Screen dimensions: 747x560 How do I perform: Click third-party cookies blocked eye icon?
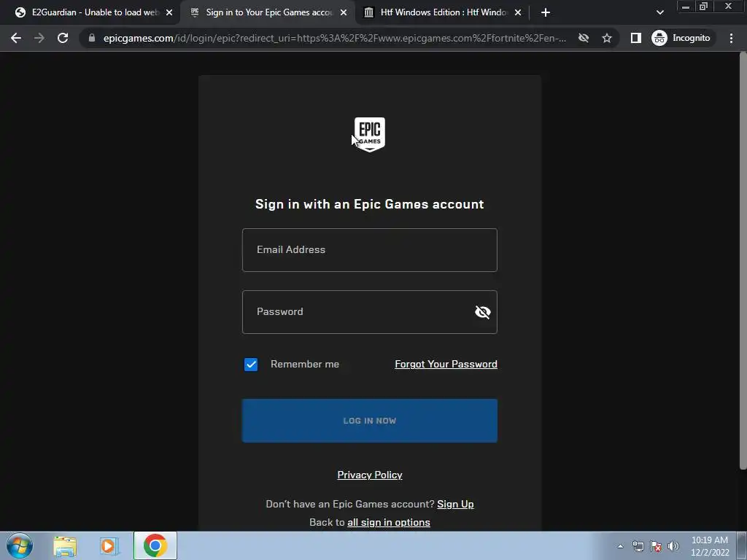coord(583,38)
